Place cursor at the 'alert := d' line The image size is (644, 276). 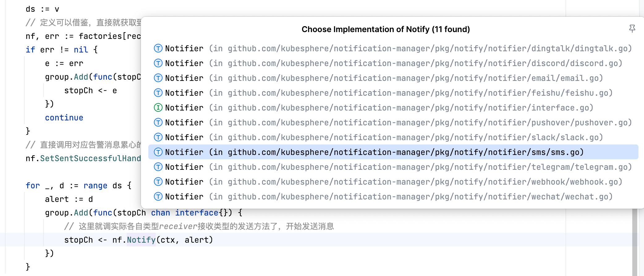click(x=69, y=199)
